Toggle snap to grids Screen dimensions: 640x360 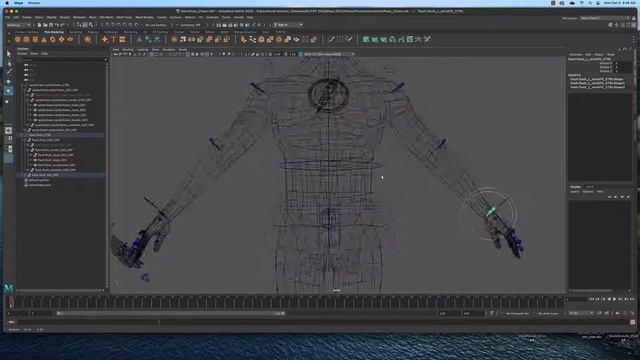coord(108,25)
